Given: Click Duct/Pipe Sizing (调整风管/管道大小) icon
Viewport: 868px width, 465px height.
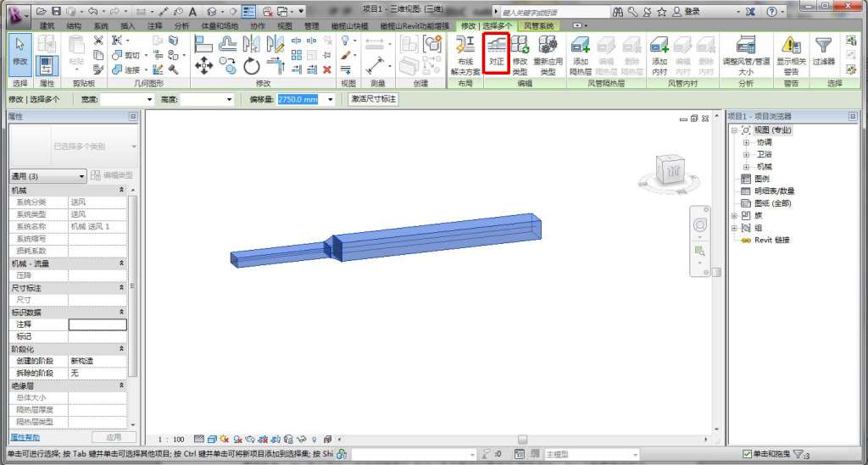Looking at the screenshot, I should (746, 55).
